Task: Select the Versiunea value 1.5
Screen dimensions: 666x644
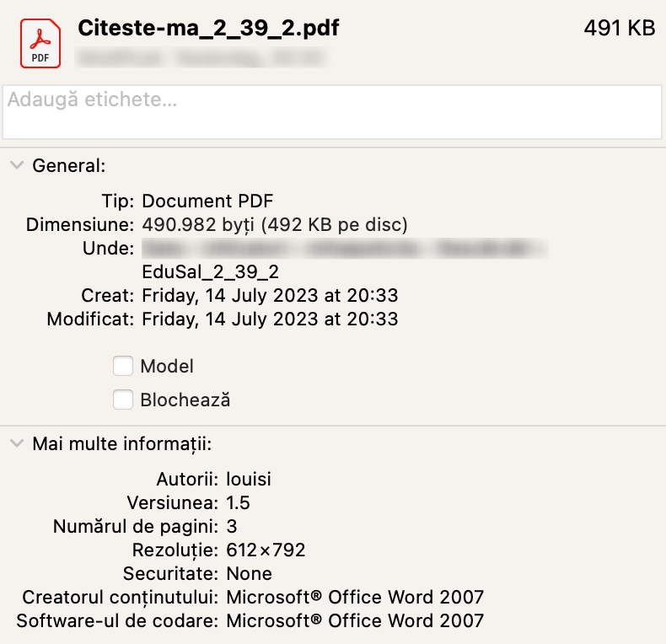Action: pos(238,503)
